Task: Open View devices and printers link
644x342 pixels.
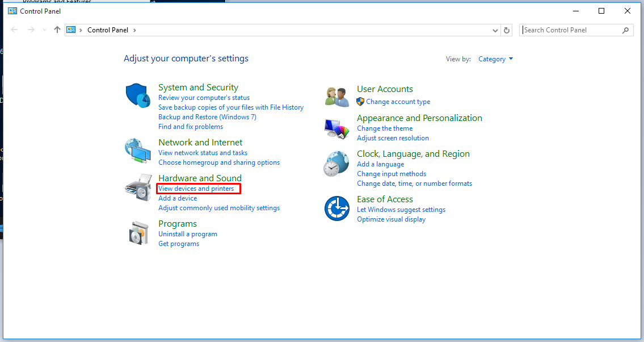Action: coord(196,189)
